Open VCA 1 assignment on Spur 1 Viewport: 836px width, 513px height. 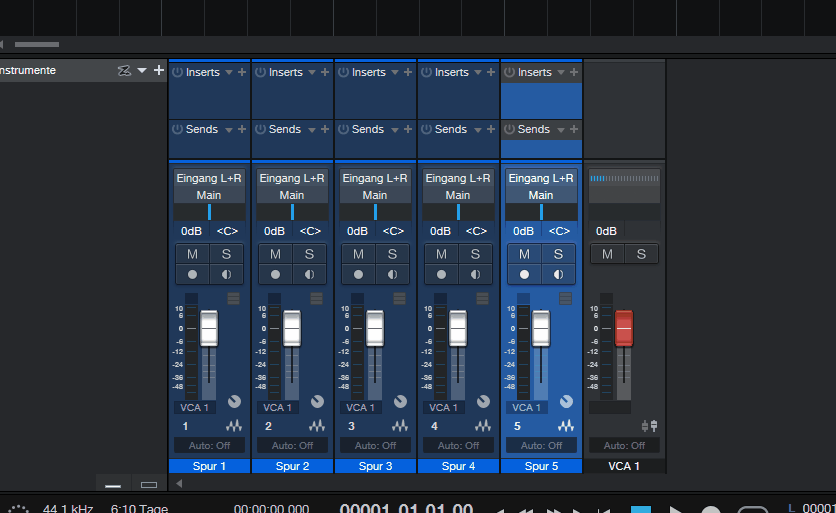(x=194, y=407)
